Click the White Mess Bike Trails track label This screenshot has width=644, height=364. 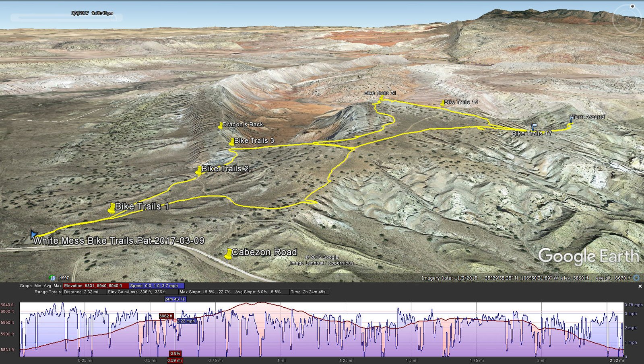click(119, 241)
